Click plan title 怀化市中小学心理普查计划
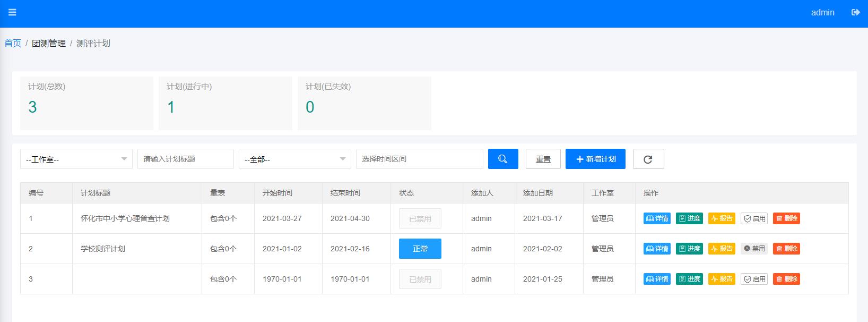868x322 pixels. click(125, 218)
